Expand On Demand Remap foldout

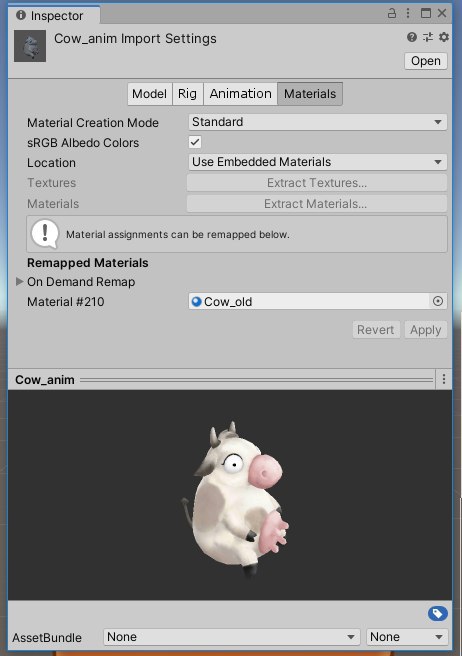click(19, 282)
